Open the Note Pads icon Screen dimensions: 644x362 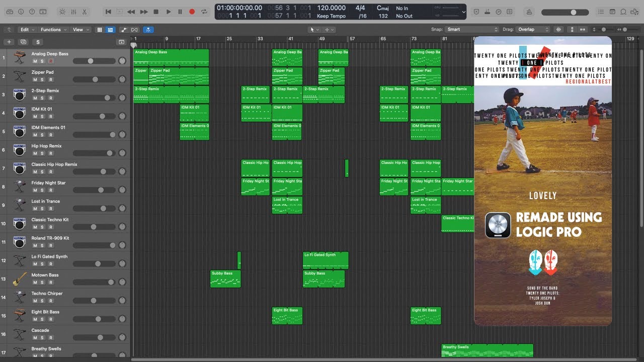pos(612,12)
